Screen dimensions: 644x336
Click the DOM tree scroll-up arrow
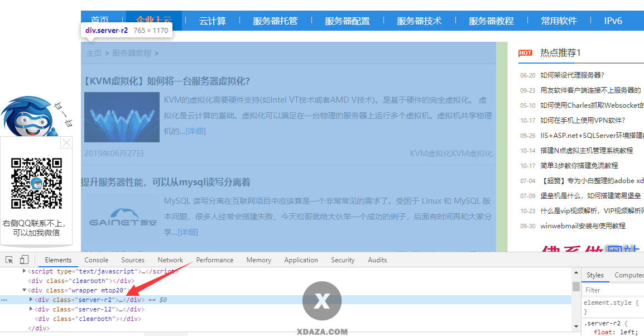pos(576,273)
